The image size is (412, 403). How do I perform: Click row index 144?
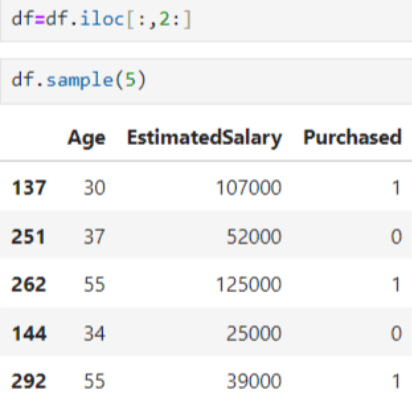(29, 333)
